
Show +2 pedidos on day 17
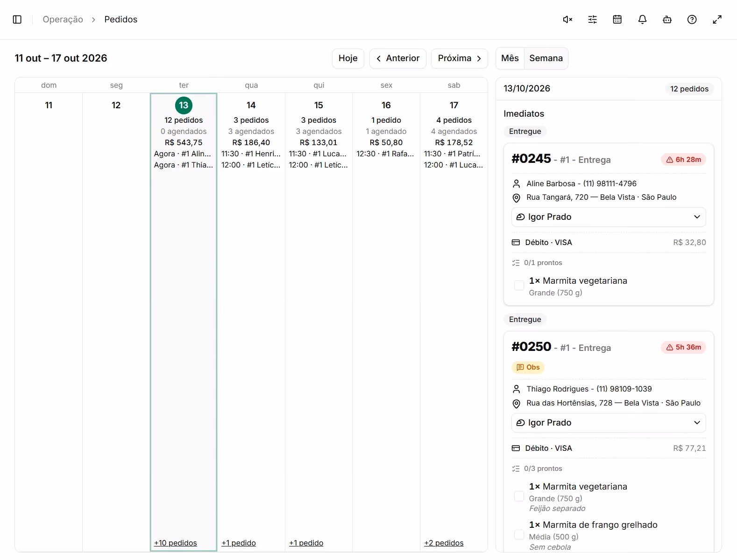pos(444,543)
